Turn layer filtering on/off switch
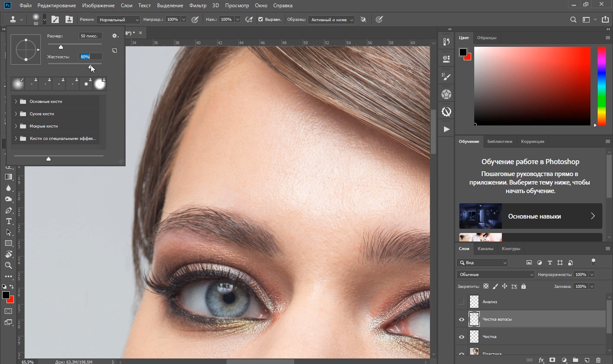 pos(593,262)
